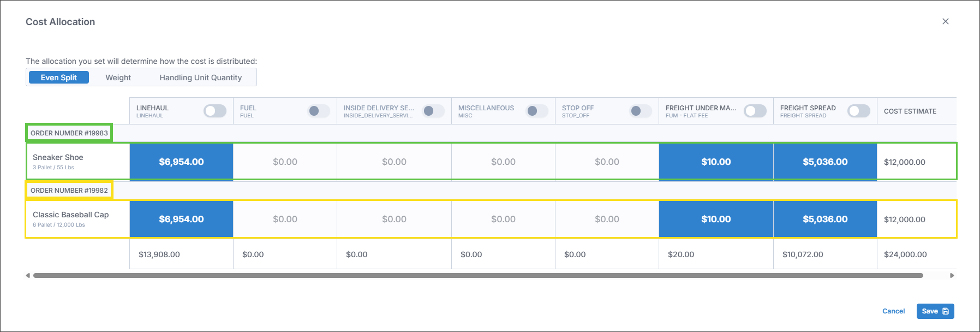Toggle the Linehaul column switch
Viewport: 980px width, 332px height.
215,111
